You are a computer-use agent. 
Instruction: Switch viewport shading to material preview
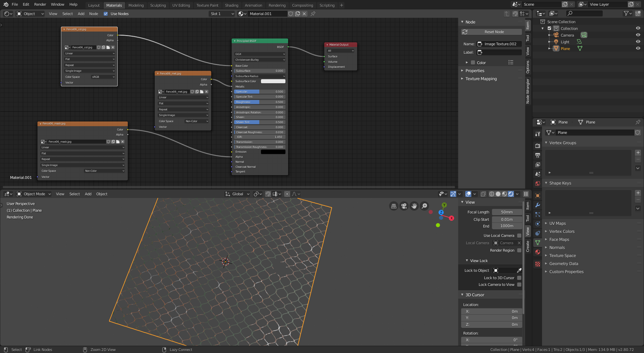[504, 194]
